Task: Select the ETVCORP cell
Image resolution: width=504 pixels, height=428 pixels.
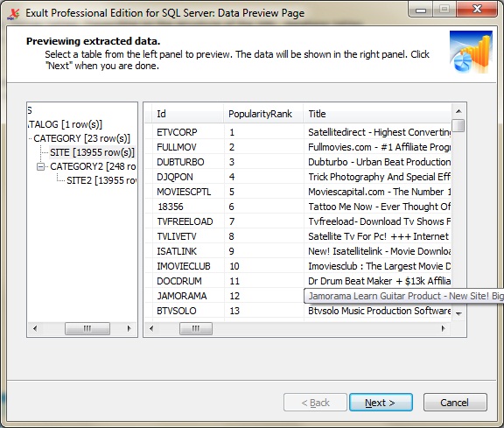Action: [188, 132]
